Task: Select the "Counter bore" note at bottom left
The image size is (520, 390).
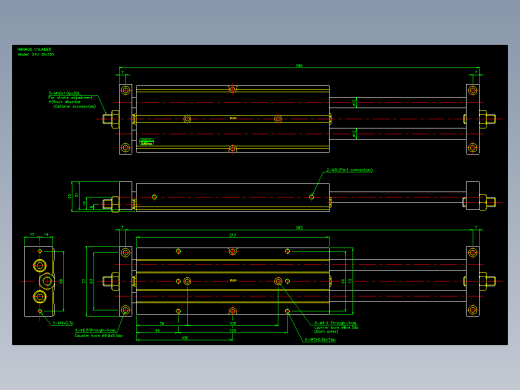Action: point(98,335)
